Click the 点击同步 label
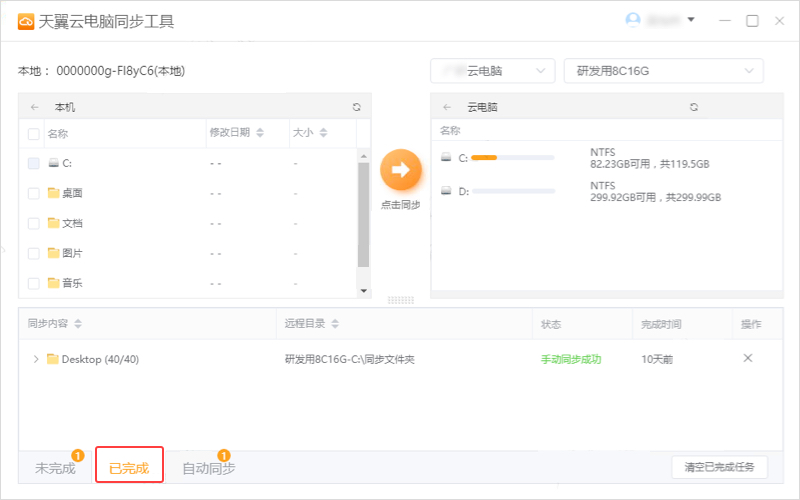The image size is (800, 500). coord(401,205)
